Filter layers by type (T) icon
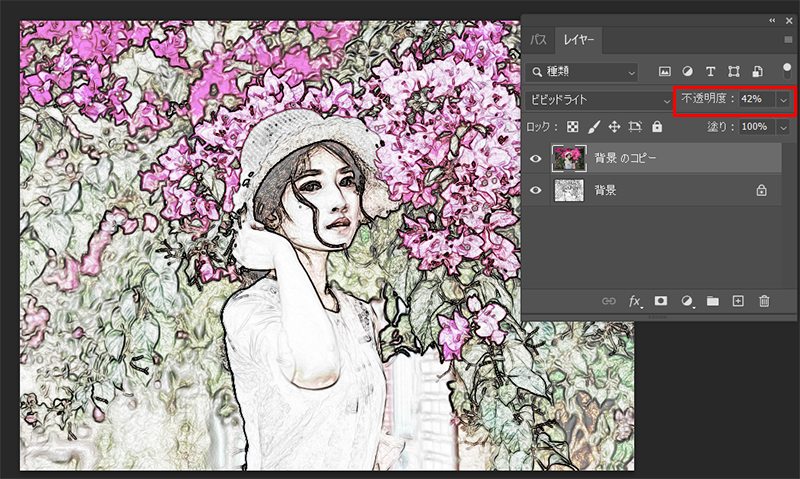Screen dimensions: 800x479 click(711, 72)
